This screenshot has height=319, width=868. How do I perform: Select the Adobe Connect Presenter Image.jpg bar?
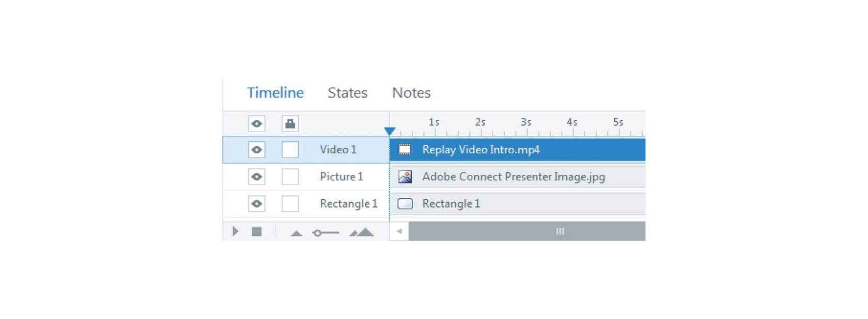coord(517,177)
